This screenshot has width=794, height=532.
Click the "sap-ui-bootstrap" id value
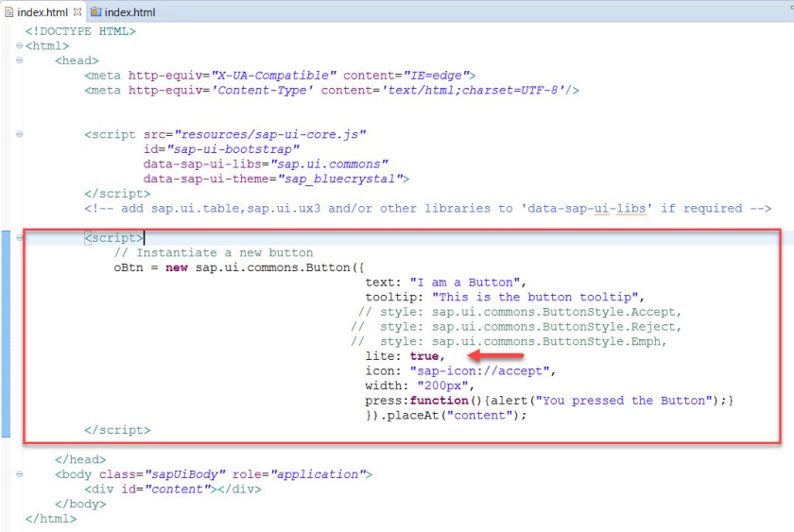tap(233, 149)
